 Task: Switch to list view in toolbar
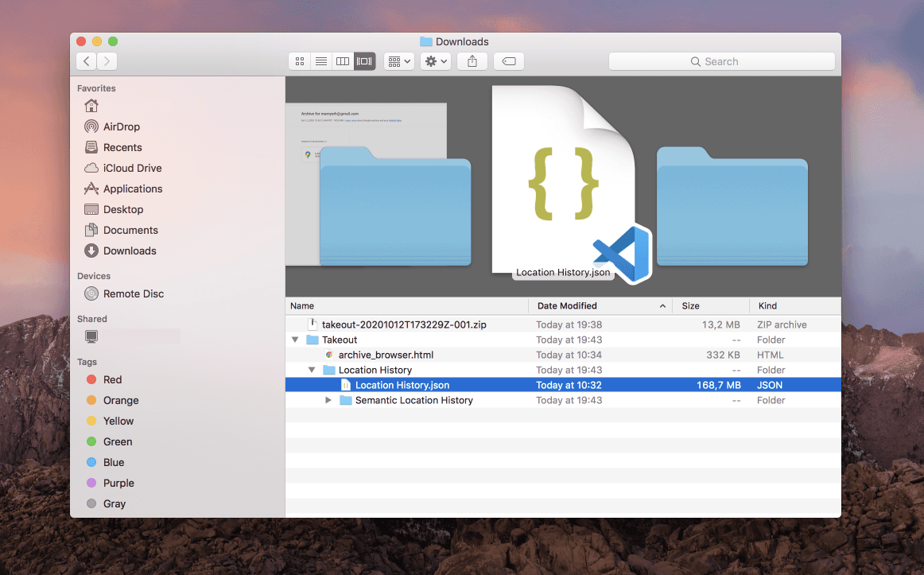point(321,61)
